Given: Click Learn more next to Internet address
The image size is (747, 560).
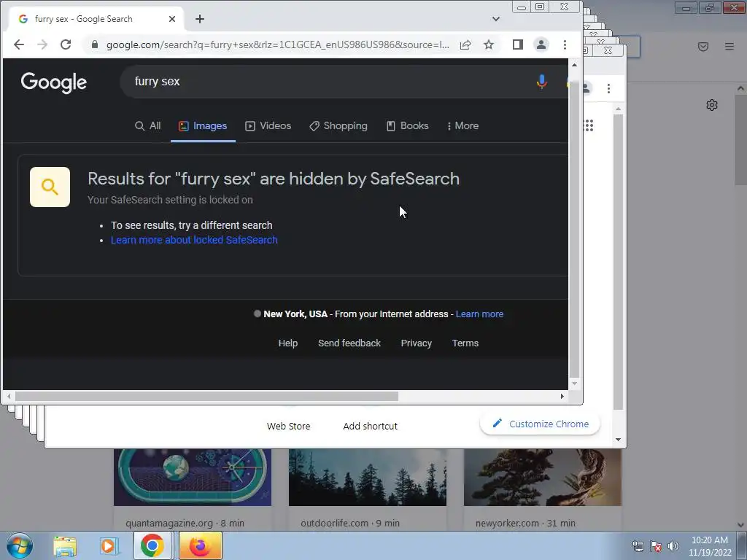Looking at the screenshot, I should tap(479, 314).
